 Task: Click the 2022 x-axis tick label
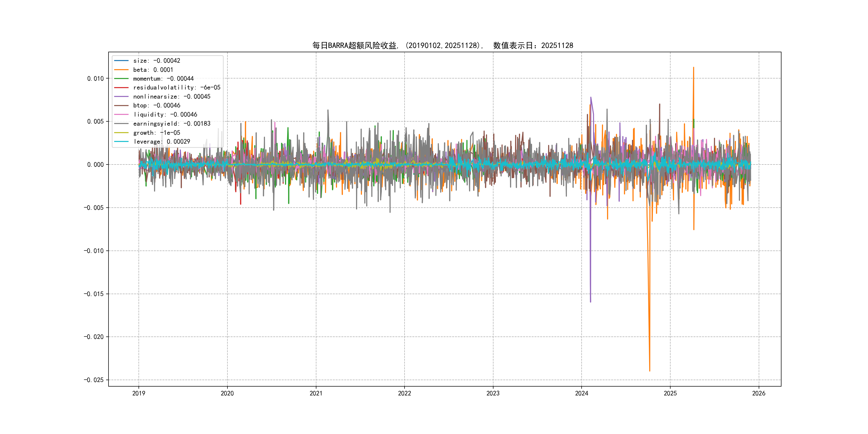404,393
